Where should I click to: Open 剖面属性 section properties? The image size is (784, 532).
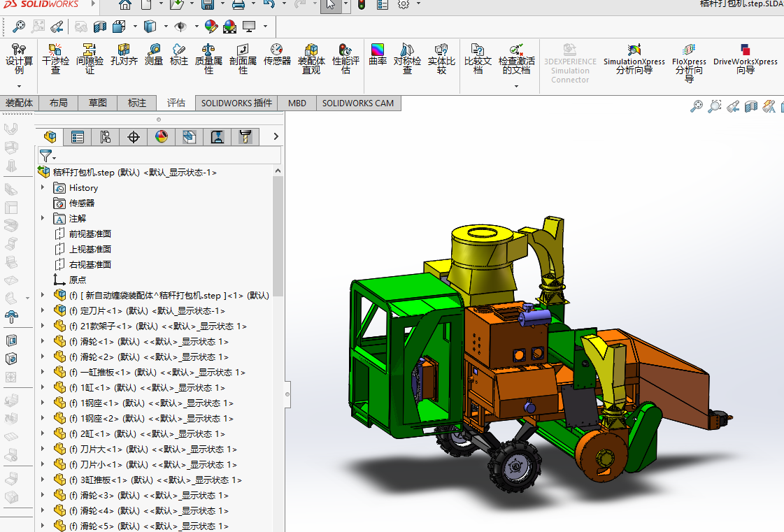coord(243,59)
